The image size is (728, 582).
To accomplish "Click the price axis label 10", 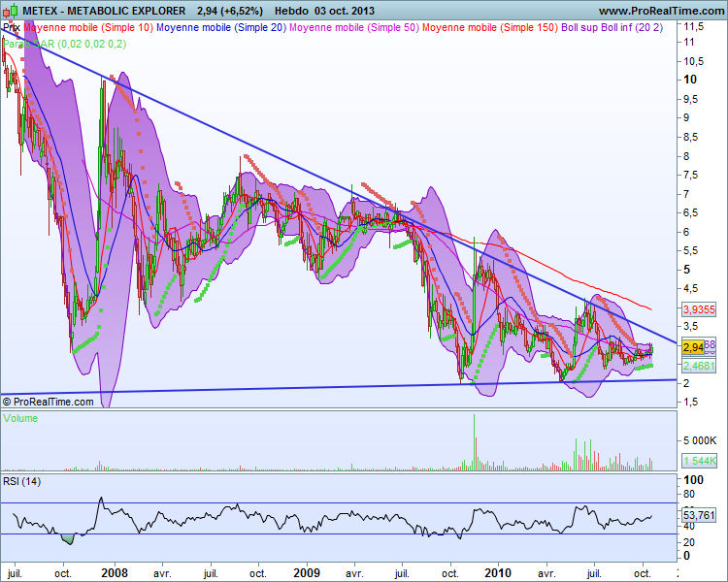I will 690,80.
